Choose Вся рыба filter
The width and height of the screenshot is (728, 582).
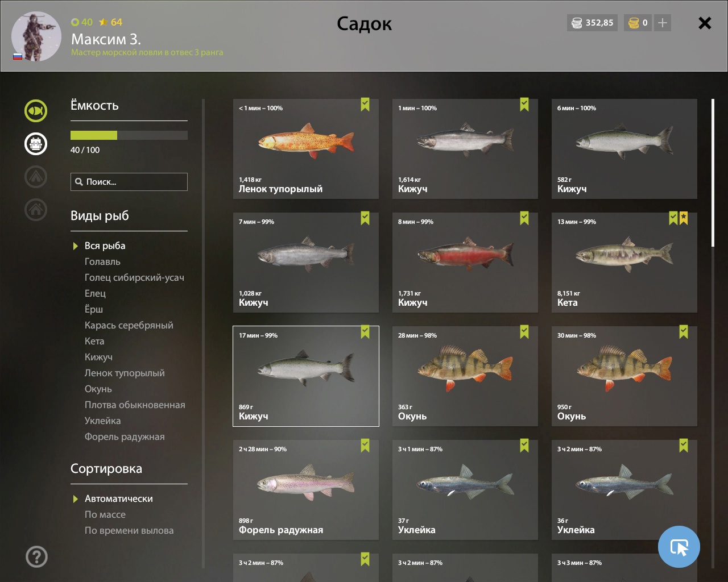[105, 246]
